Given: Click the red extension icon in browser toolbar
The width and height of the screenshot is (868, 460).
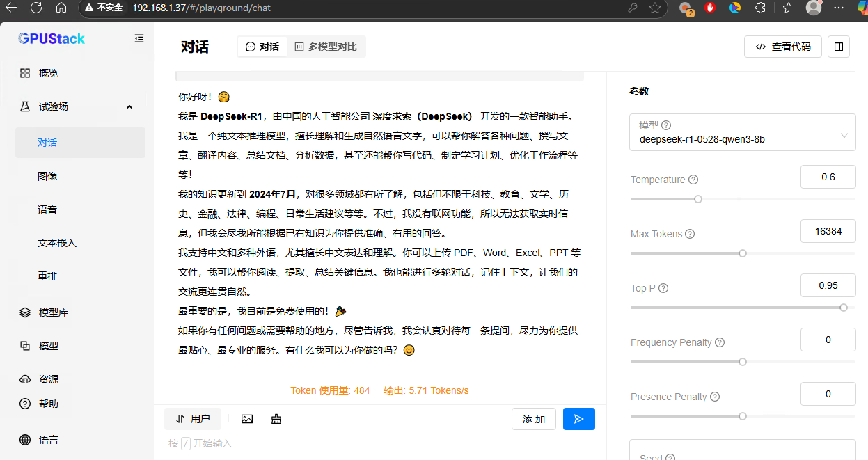Looking at the screenshot, I should tap(710, 8).
